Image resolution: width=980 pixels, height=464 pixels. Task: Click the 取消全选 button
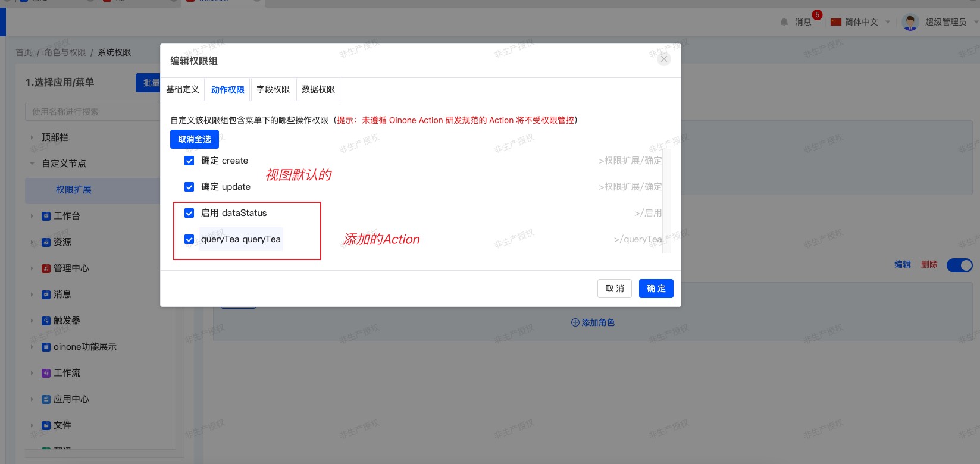click(x=195, y=139)
